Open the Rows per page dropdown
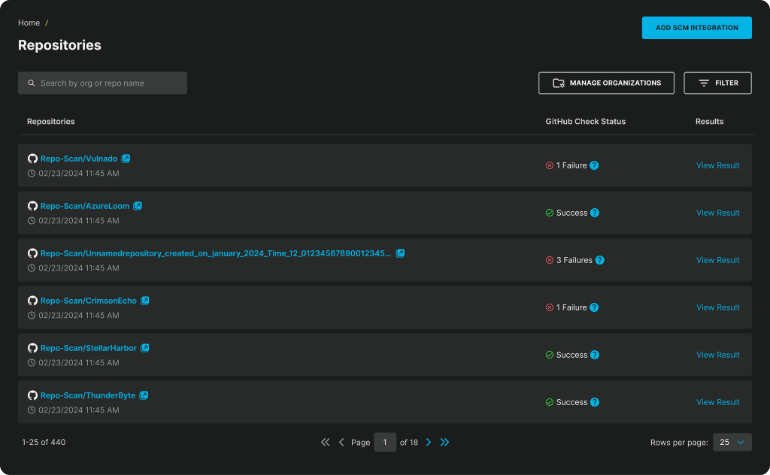The image size is (770, 475). (730, 442)
